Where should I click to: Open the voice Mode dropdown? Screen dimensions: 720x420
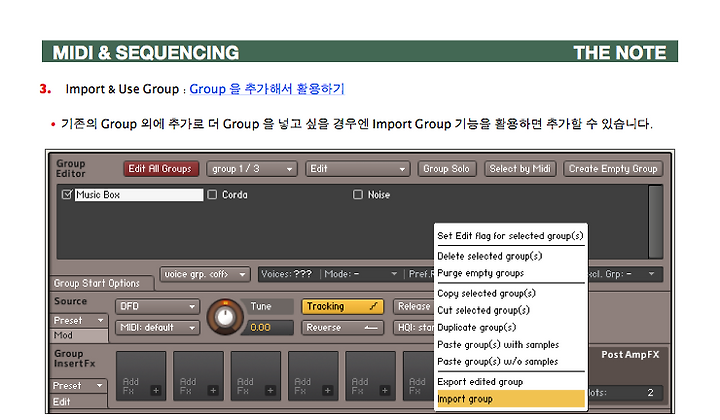pyautogui.click(x=360, y=274)
